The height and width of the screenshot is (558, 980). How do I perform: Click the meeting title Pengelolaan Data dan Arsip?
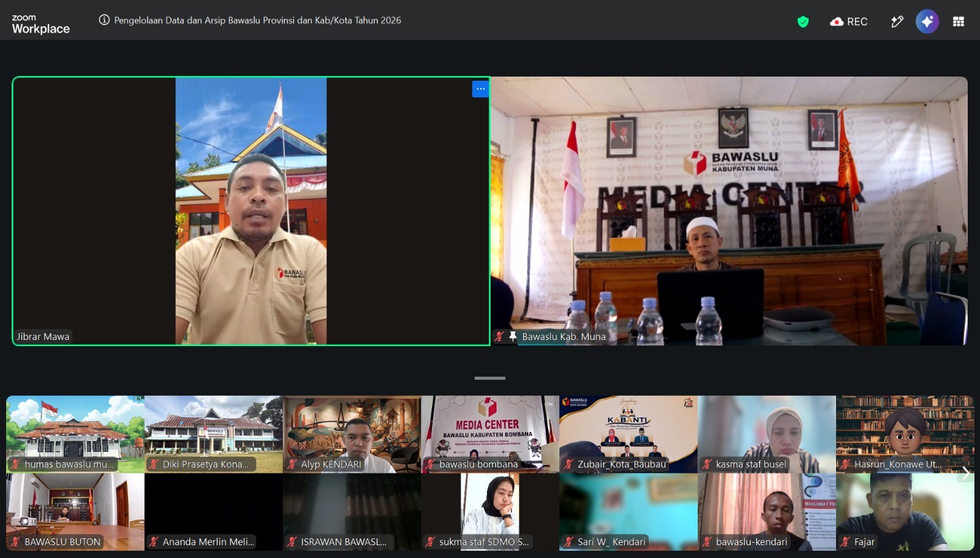(x=257, y=20)
